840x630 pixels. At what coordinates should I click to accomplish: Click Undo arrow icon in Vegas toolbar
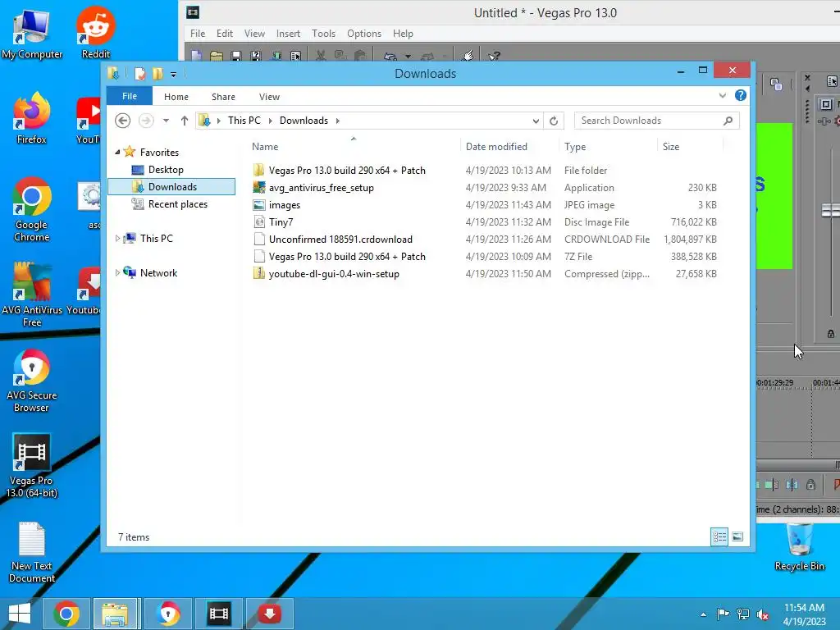390,57
